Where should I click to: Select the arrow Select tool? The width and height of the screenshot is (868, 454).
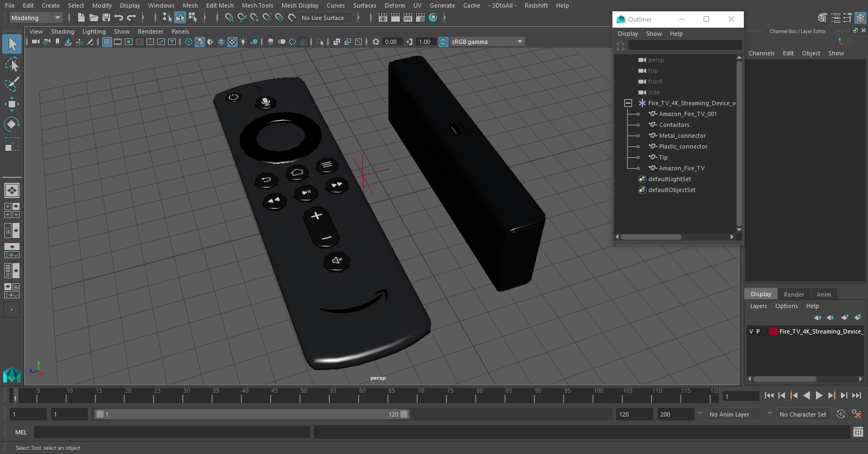coord(12,44)
